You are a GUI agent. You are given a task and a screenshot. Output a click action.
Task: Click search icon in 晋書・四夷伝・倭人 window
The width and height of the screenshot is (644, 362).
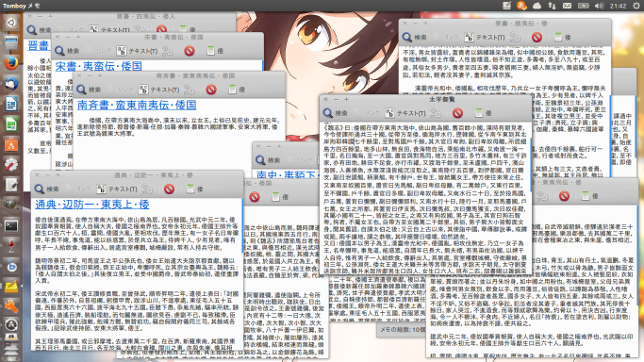click(32, 30)
